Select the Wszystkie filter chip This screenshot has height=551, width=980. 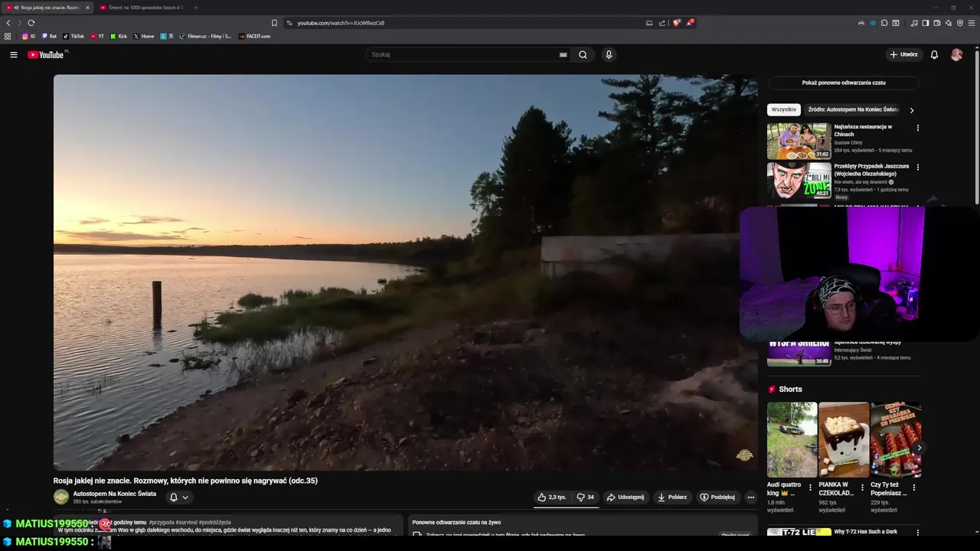pyautogui.click(x=783, y=109)
